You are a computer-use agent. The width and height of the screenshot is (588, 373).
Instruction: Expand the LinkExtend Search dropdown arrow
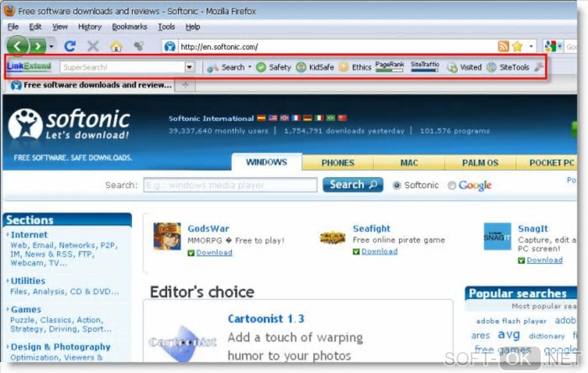250,67
